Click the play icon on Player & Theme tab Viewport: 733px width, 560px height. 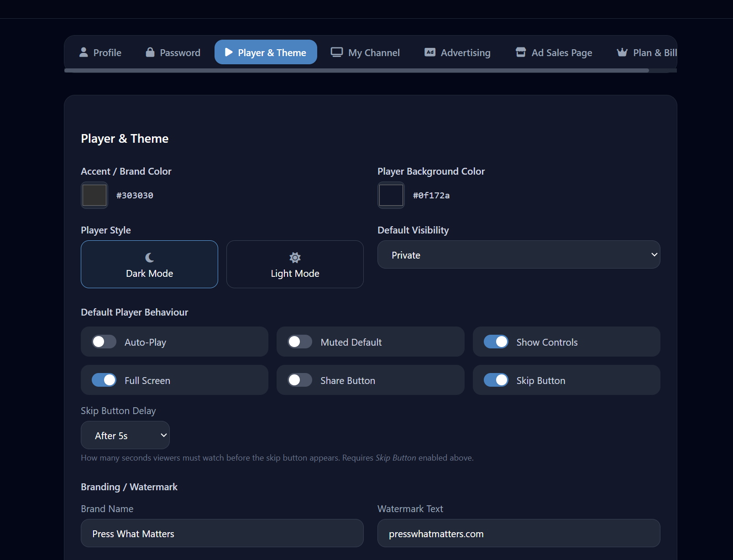point(228,52)
